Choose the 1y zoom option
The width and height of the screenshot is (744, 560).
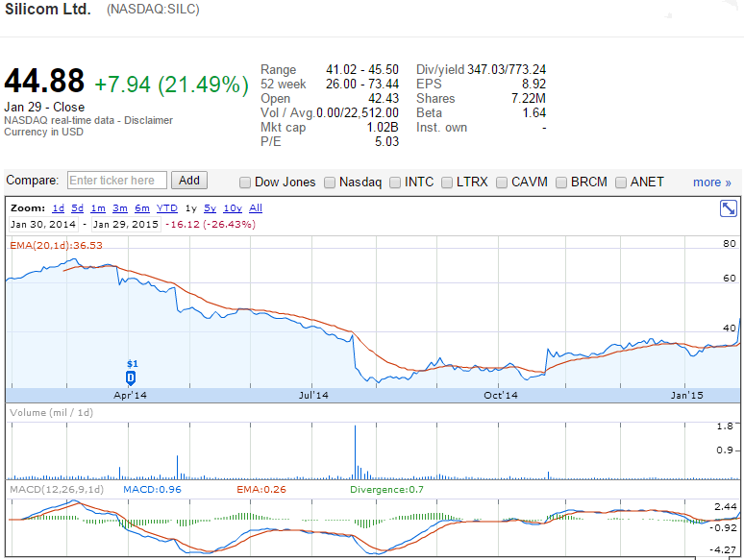coord(190,208)
